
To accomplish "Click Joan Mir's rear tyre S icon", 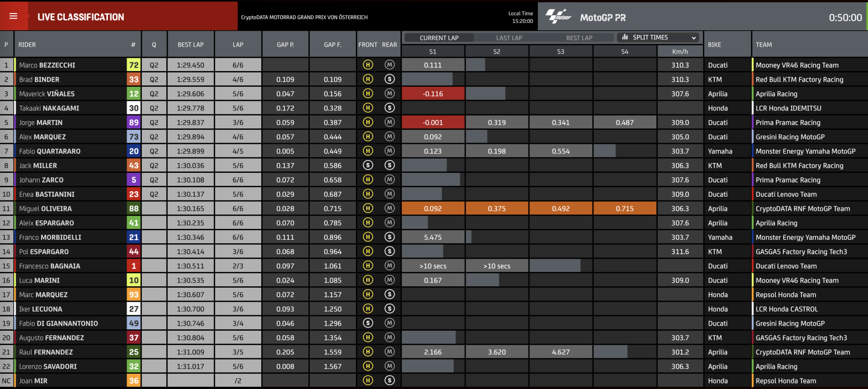I will pyautogui.click(x=390, y=381).
